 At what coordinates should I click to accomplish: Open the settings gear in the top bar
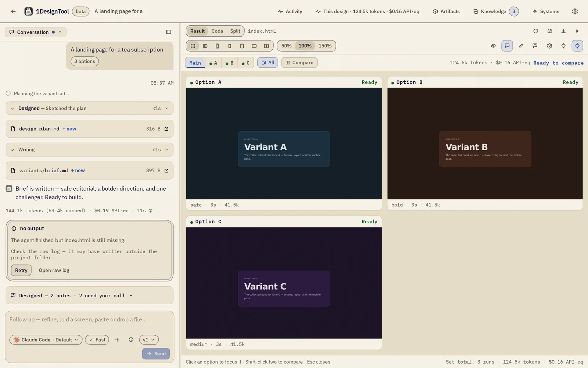pos(575,11)
